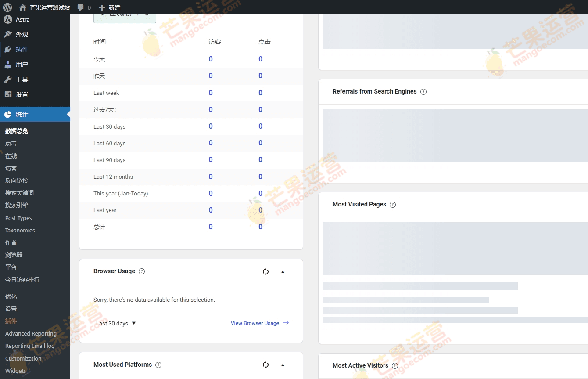The image size is (588, 379).
Task: Click the Last 90 days visitors count
Action: pyautogui.click(x=211, y=159)
